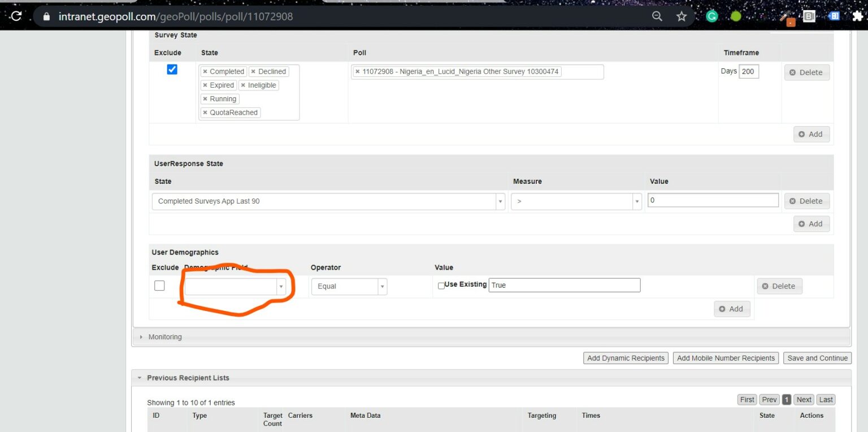Image resolution: width=868 pixels, height=432 pixels.
Task: Open the Grammarly extension icon
Action: pos(711,16)
